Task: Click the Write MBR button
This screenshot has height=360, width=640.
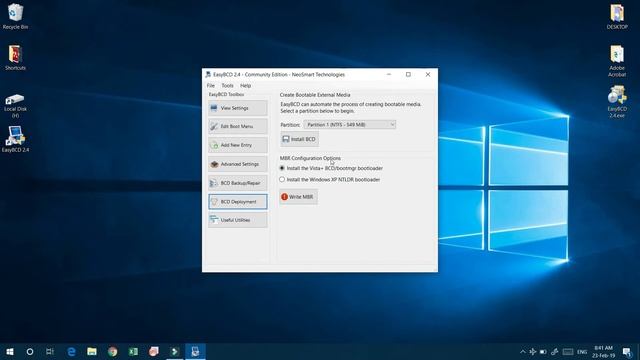Action: tap(298, 197)
